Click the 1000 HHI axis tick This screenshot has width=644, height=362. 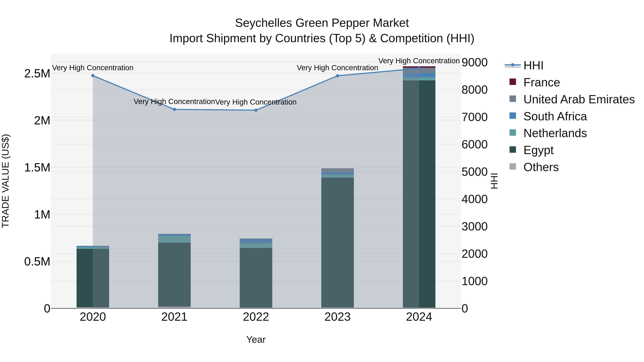click(x=474, y=281)
